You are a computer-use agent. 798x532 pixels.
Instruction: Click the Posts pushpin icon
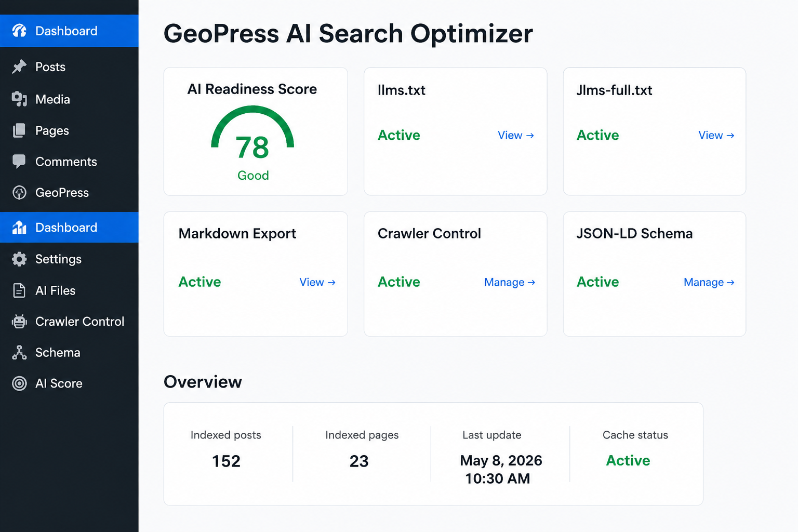(x=19, y=66)
